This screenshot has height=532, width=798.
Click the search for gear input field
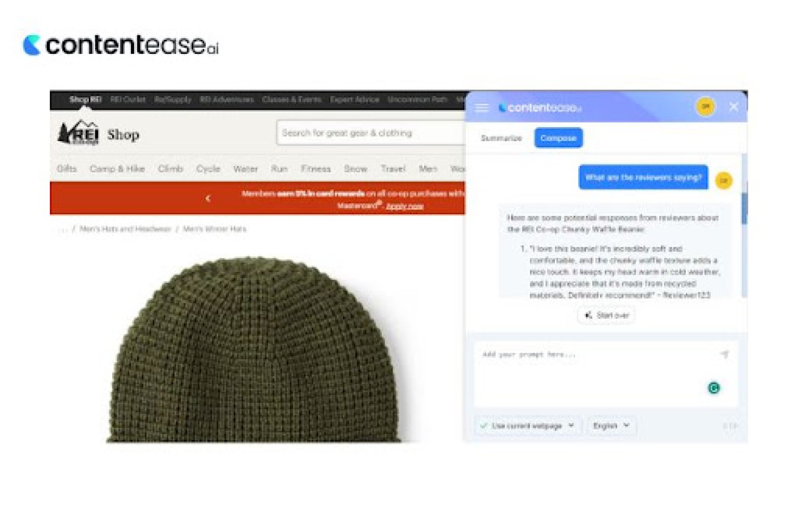pos(371,133)
